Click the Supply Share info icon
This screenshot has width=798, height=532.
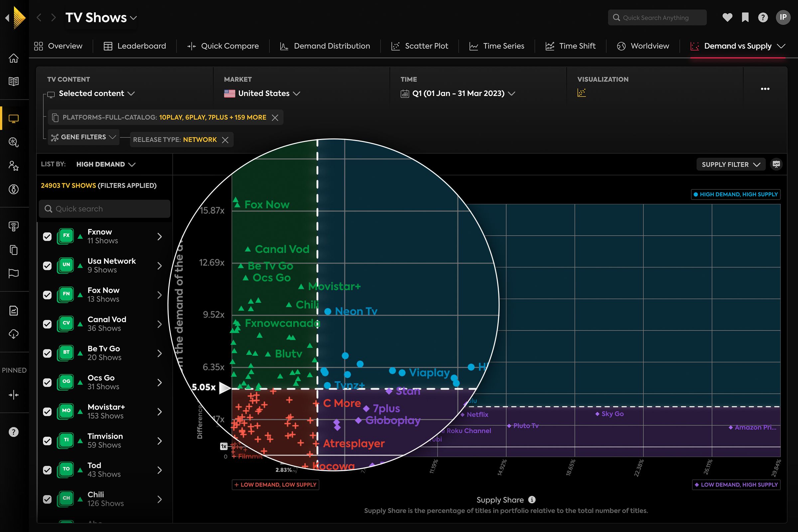pos(532,500)
